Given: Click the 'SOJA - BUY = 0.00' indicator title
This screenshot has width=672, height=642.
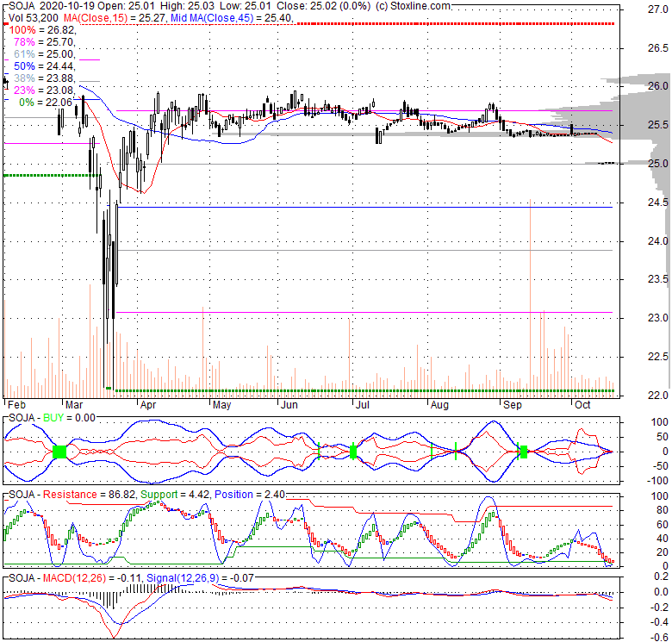Looking at the screenshot, I should 52,418.
